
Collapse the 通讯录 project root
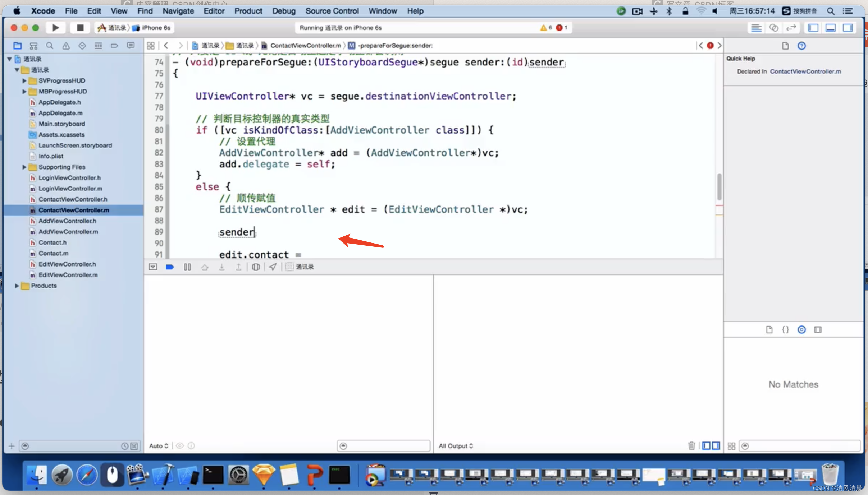[10, 59]
